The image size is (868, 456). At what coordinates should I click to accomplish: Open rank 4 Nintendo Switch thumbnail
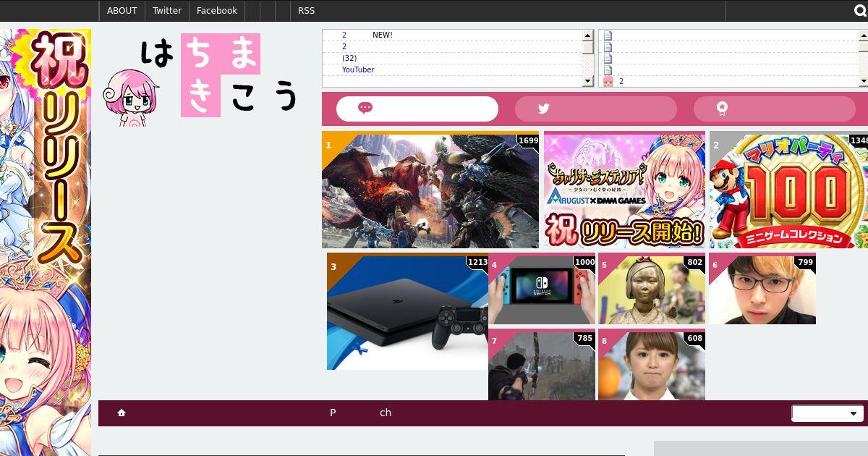542,288
